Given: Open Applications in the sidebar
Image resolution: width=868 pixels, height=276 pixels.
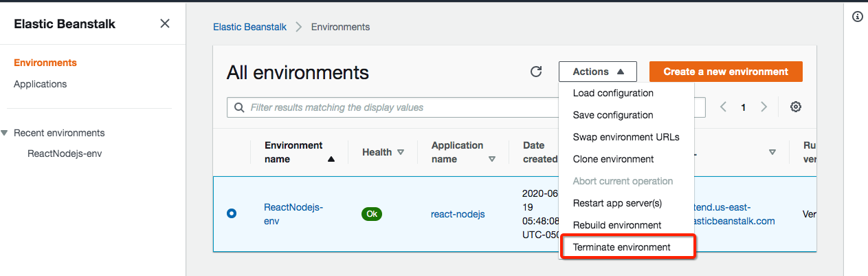Looking at the screenshot, I should 41,84.
